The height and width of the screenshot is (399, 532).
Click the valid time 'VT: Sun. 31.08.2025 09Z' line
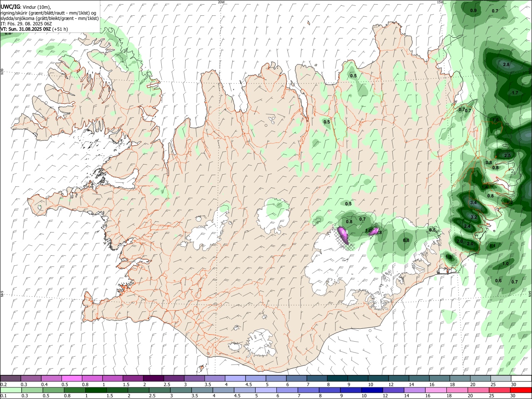[x=34, y=29]
